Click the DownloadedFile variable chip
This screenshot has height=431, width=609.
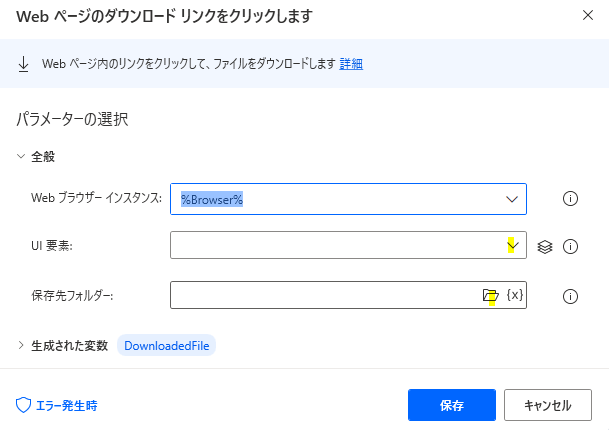[167, 346]
